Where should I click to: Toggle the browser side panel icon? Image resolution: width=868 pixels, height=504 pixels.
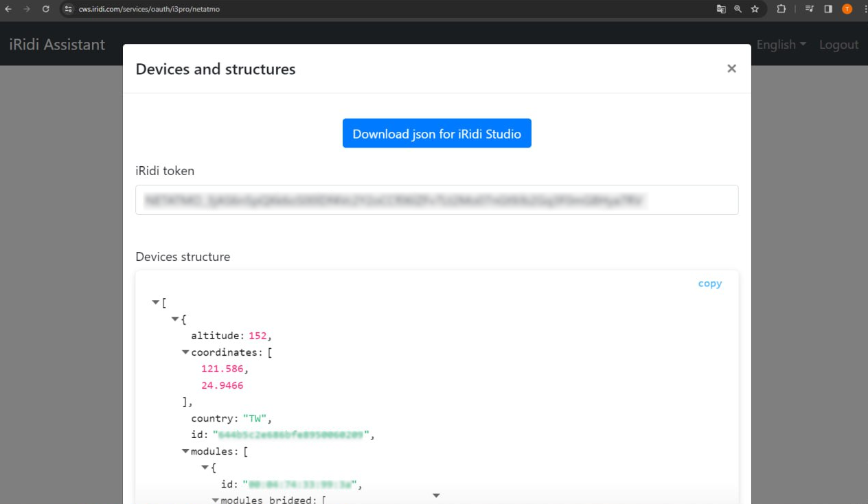[x=828, y=9]
